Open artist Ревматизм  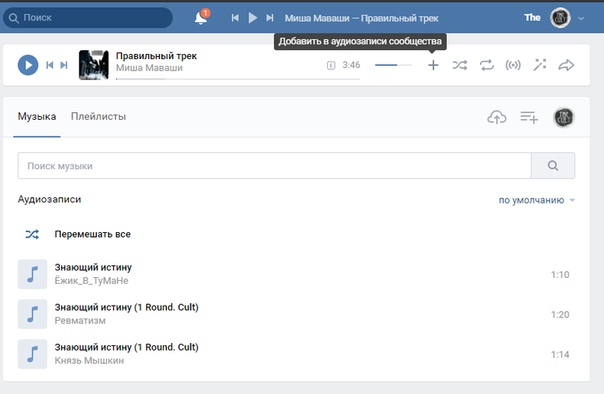coord(80,320)
